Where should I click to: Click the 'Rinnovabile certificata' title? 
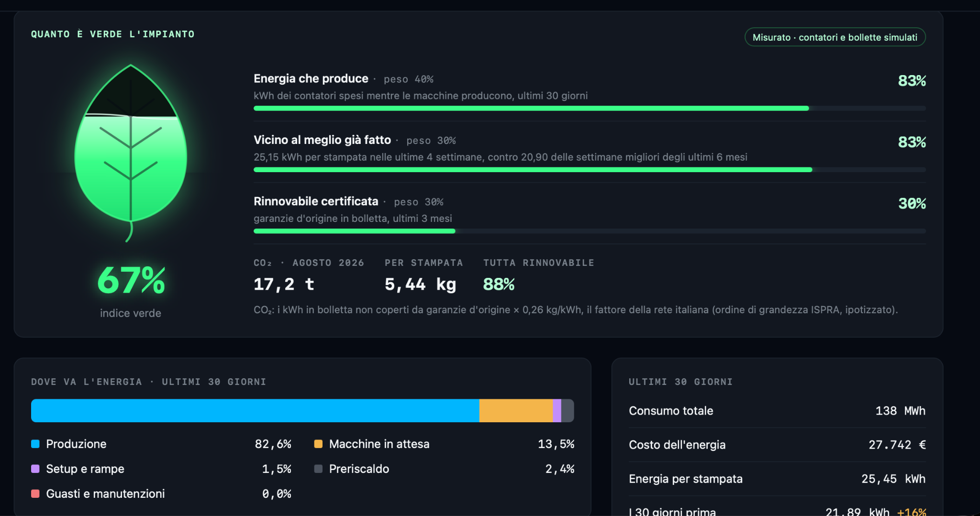tap(316, 201)
